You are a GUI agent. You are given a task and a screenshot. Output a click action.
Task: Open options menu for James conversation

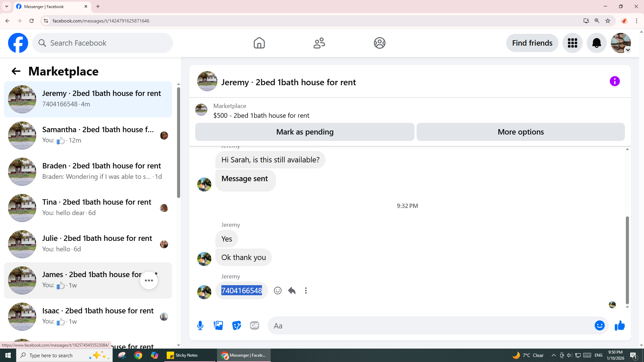(149, 280)
